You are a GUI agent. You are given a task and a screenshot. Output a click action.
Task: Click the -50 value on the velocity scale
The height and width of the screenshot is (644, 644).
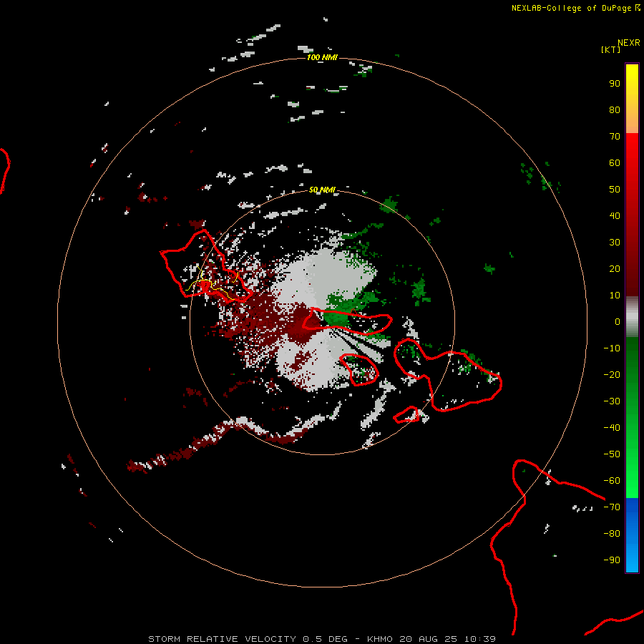612,454
